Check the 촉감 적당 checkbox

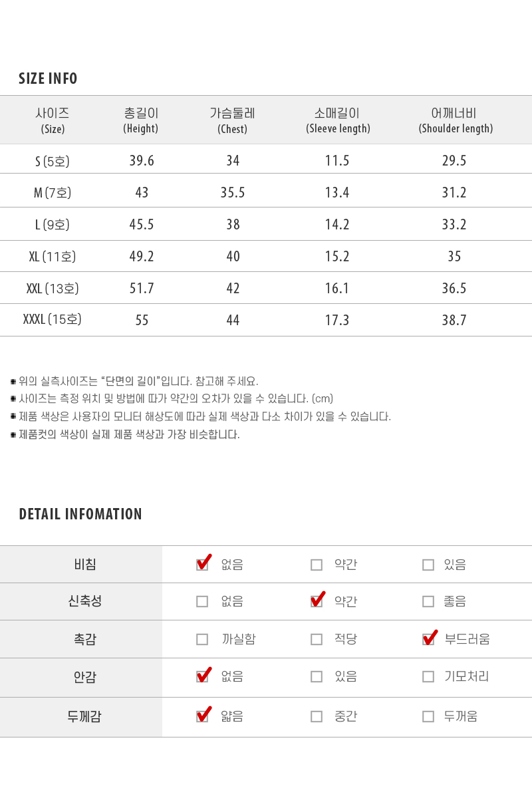tap(317, 639)
